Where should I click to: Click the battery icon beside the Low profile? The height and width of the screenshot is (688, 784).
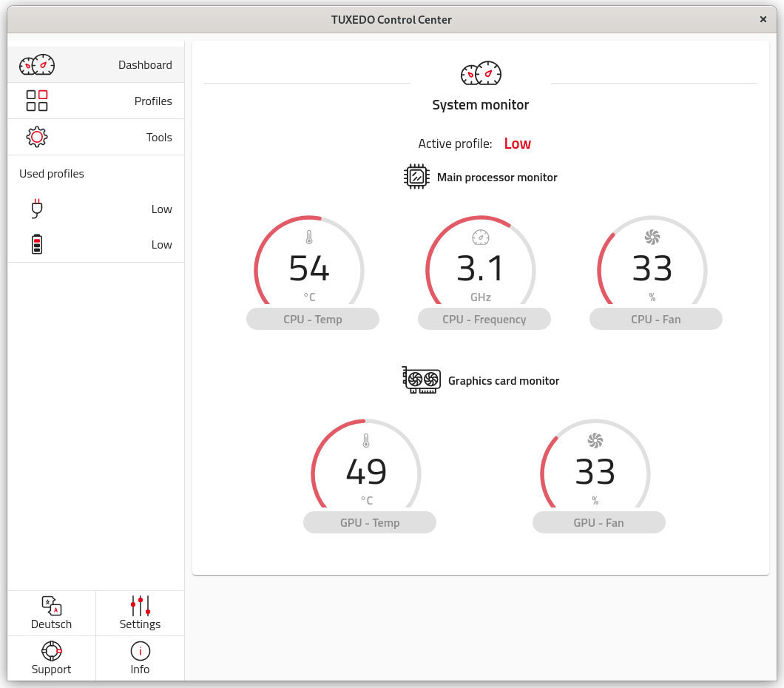(x=37, y=244)
